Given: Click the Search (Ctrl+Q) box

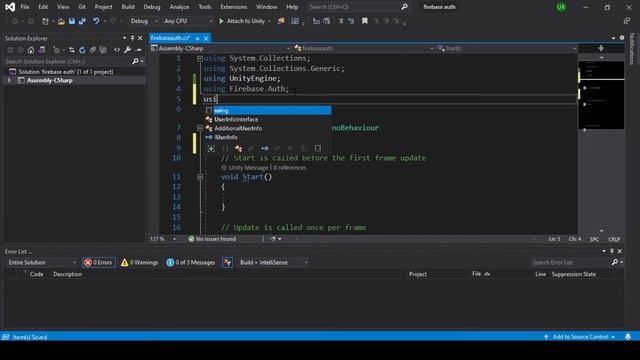Looking at the screenshot, I should 357,7.
